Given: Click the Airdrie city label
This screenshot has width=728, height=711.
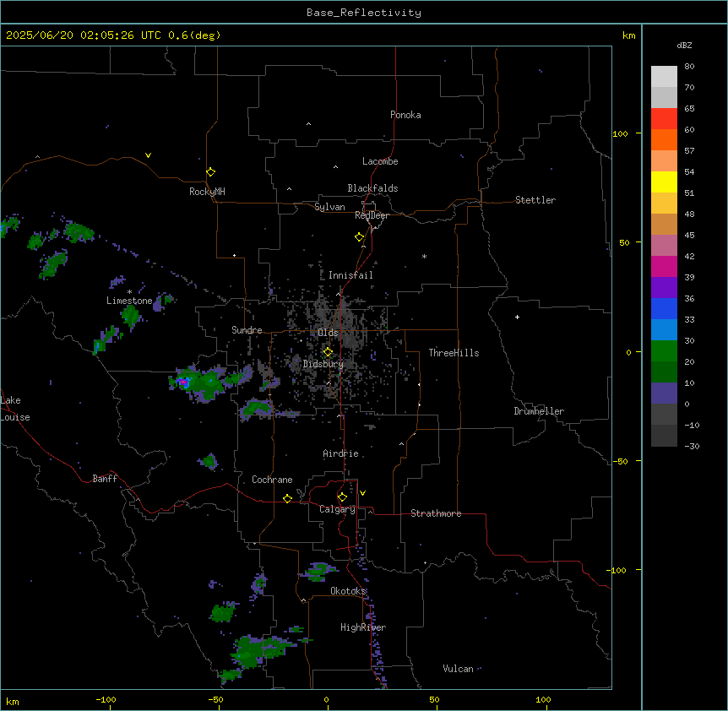Looking at the screenshot, I should click(x=341, y=453).
